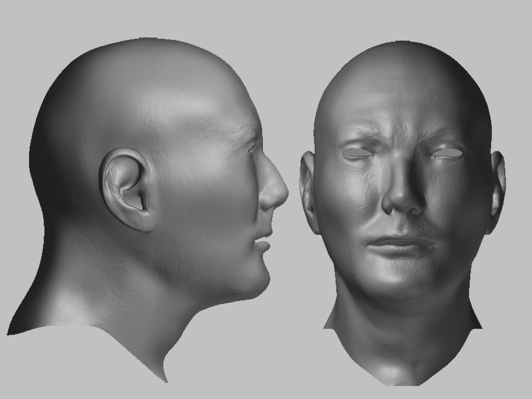This screenshot has height=399, width=532.
Task: Click the lips of the front-facing head
Action: (400, 244)
